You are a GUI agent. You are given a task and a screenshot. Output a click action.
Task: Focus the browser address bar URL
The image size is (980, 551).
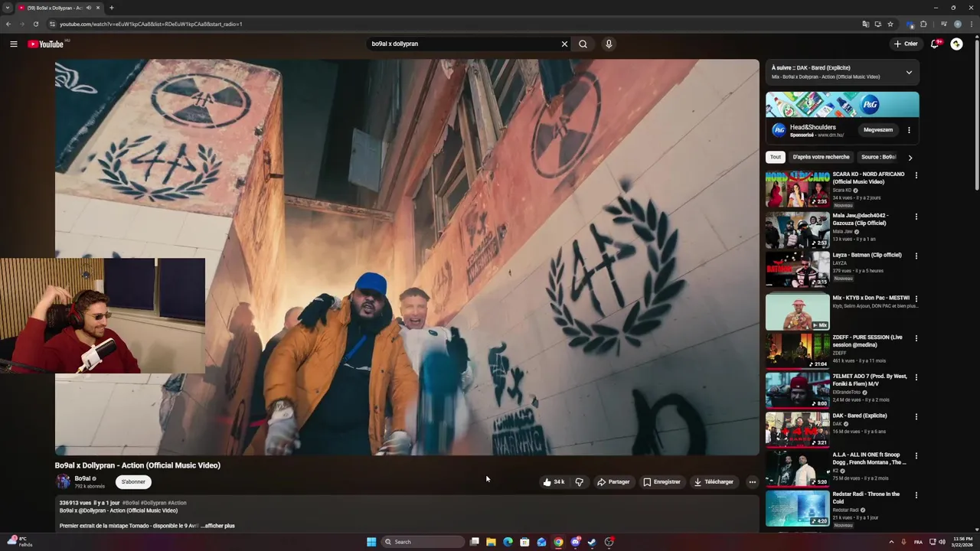click(151, 24)
